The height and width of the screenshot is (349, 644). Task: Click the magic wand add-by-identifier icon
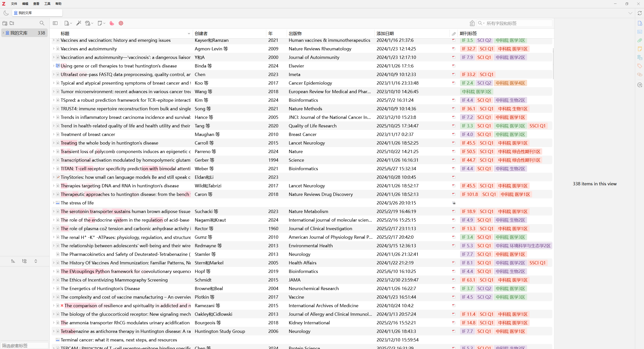pos(79,23)
